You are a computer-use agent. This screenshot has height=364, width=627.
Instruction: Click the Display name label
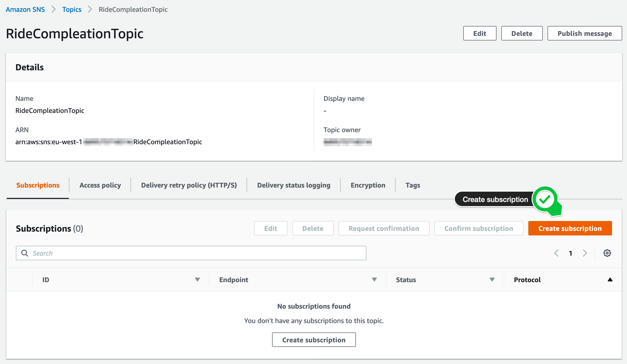[x=344, y=98]
